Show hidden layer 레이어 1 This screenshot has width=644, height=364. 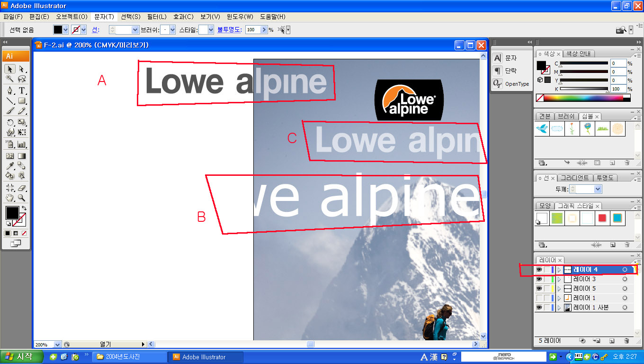coord(539,298)
